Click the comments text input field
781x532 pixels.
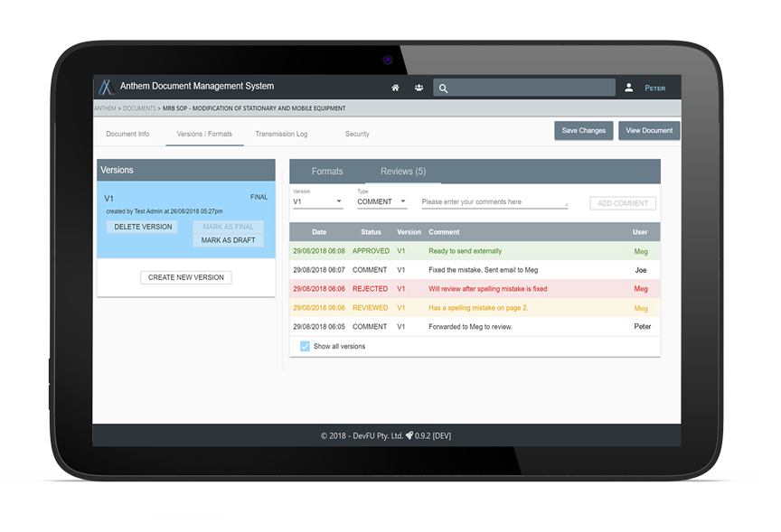[x=494, y=202]
